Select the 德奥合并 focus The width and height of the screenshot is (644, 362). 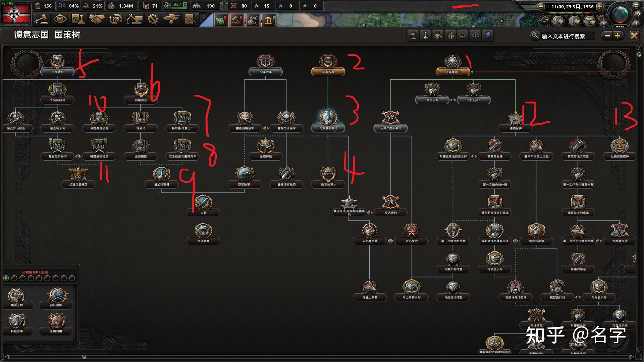(x=515, y=122)
